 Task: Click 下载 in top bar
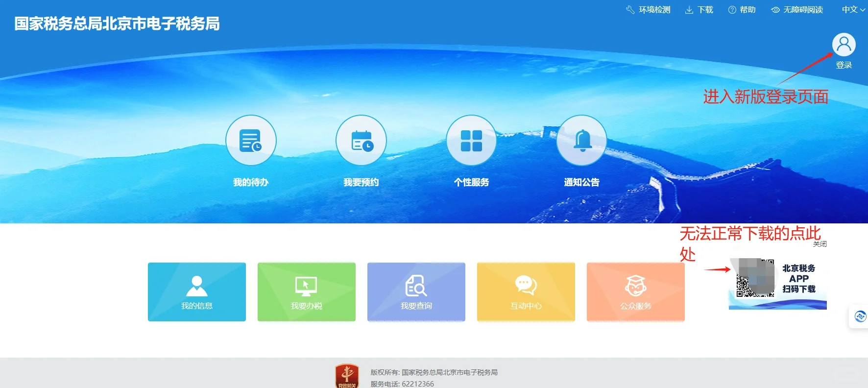tap(699, 10)
